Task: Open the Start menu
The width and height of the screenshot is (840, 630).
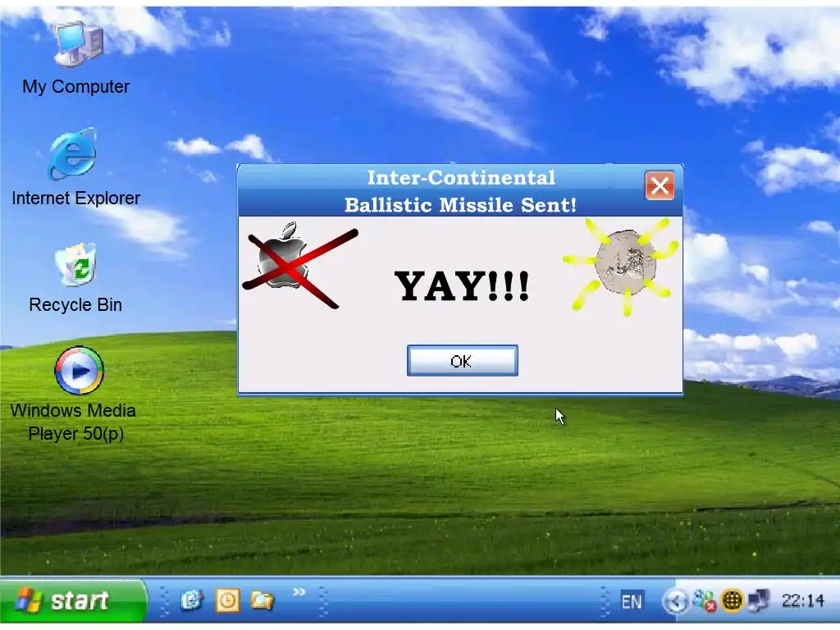Action: click(x=72, y=600)
